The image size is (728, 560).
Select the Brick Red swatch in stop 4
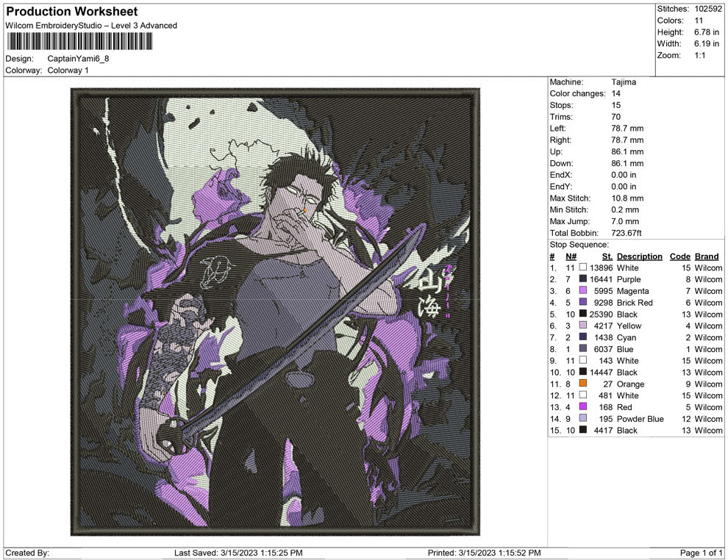pos(582,302)
